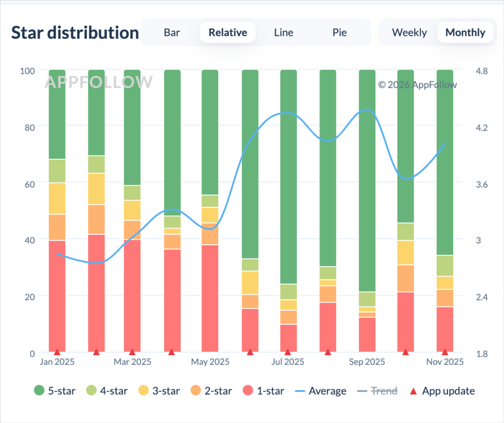Show the struck-through Trend series
Screen dimensions: 504x423
377,391
